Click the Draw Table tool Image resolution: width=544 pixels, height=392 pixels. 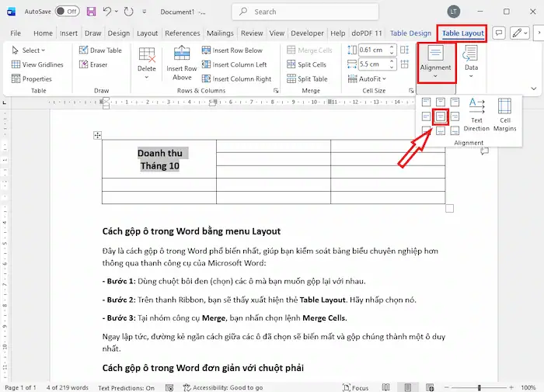pyautogui.click(x=100, y=50)
